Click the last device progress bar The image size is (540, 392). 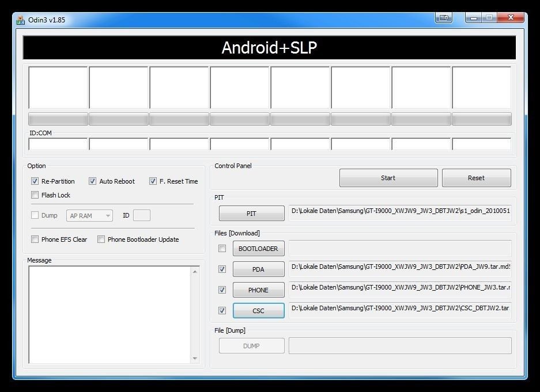pyautogui.click(x=481, y=119)
